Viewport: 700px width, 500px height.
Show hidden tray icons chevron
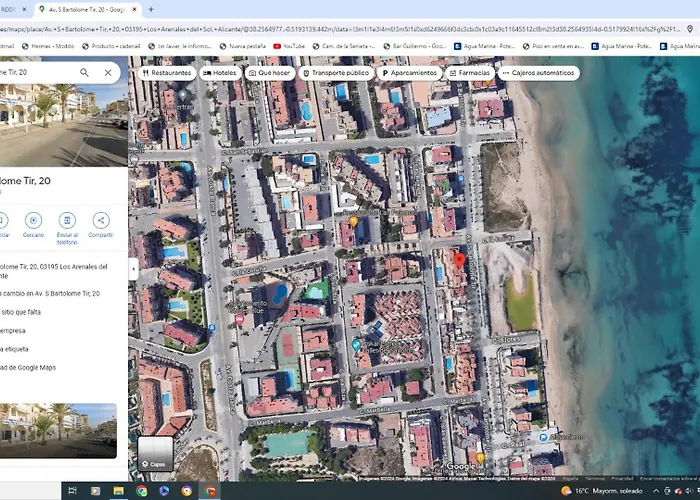656,491
